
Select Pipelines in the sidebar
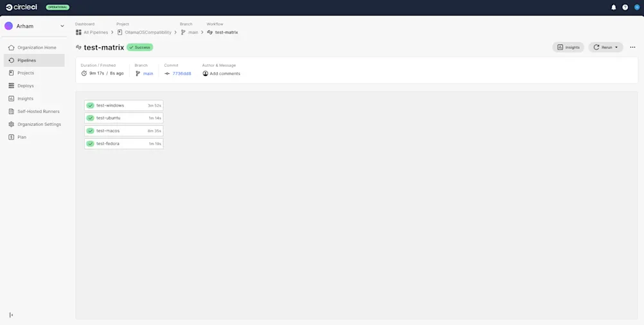coord(34,60)
